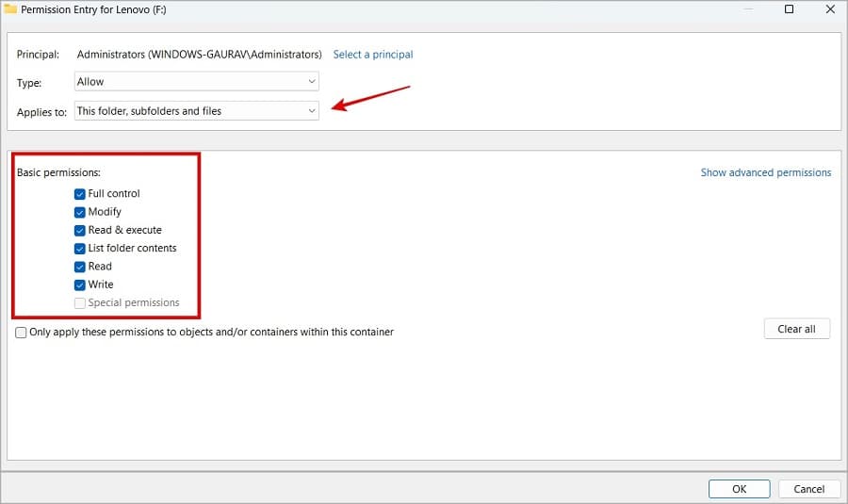
Task: Maximize the Permission Entry window
Action: coord(790,9)
